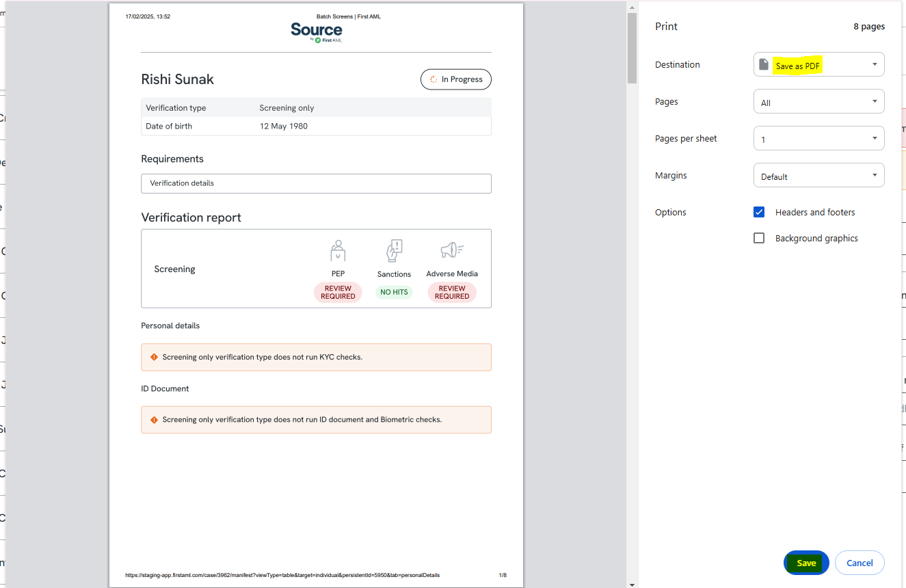The width and height of the screenshot is (906, 588).
Task: Click the warning icon in ID document notice
Action: pos(154,420)
